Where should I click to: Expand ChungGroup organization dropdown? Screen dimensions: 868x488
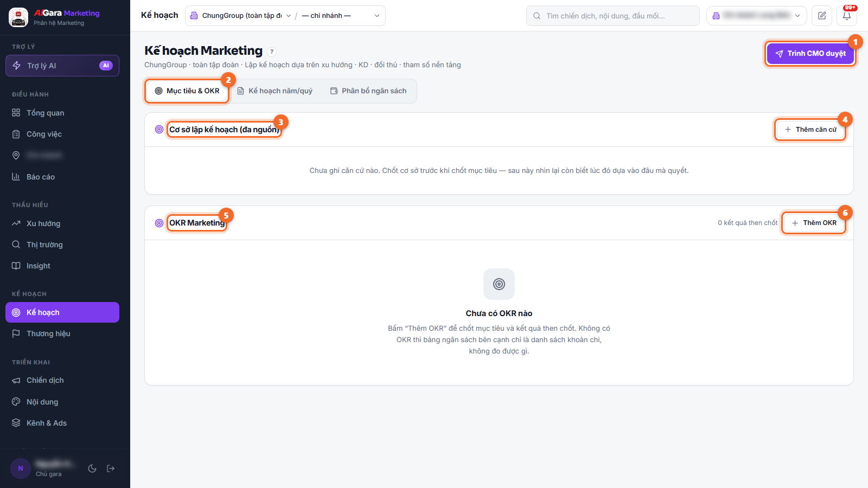point(240,16)
